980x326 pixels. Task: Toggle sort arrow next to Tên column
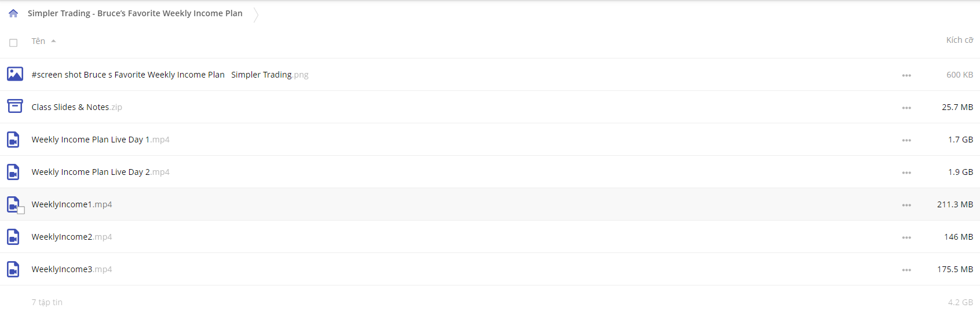(x=53, y=41)
